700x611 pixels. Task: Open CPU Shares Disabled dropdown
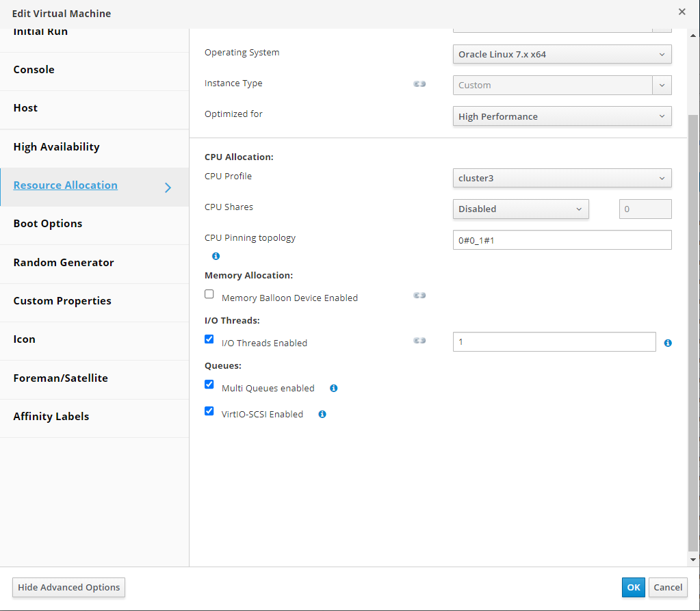(x=520, y=209)
